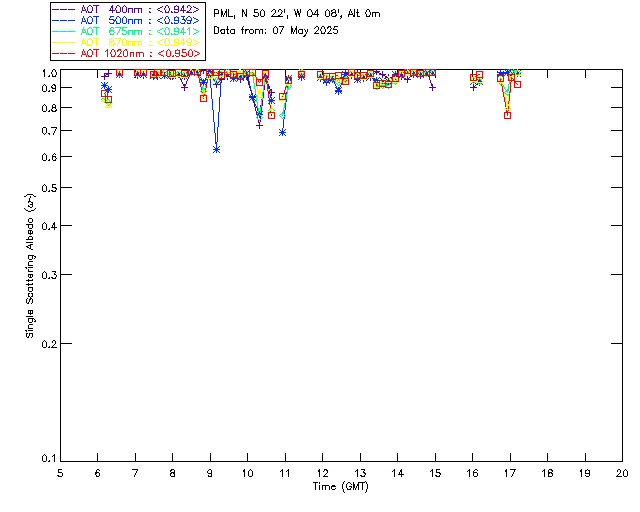The width and height of the screenshot is (640, 512).
Task: Click the 10 label on time axis
Action: [x=247, y=473]
